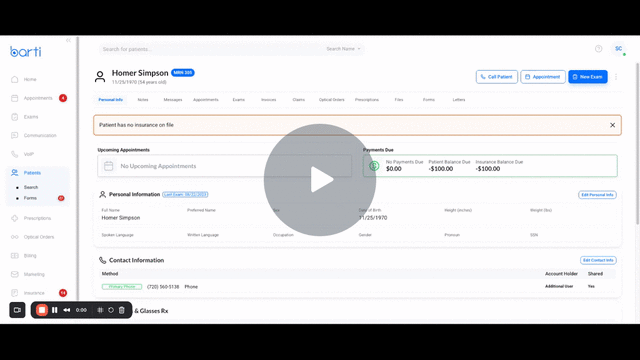Open the Insurance sidebar icon
This screenshot has width=640, height=360.
coord(15,293)
